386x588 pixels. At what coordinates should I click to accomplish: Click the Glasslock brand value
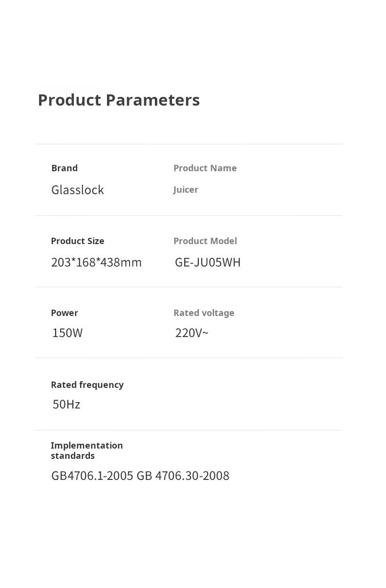click(78, 190)
